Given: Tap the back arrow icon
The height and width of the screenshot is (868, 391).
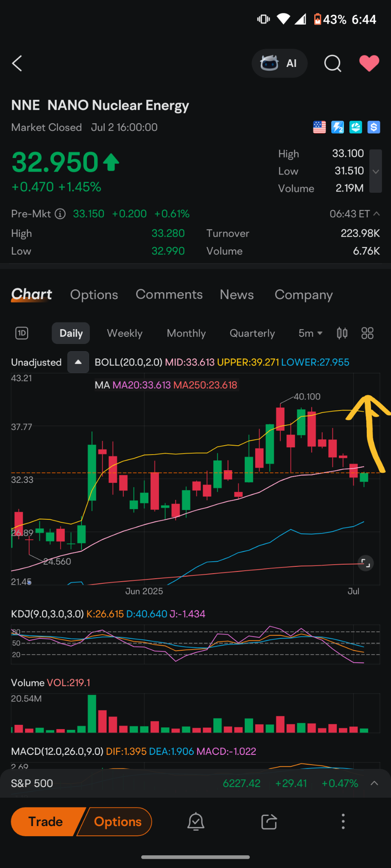Looking at the screenshot, I should 17,64.
